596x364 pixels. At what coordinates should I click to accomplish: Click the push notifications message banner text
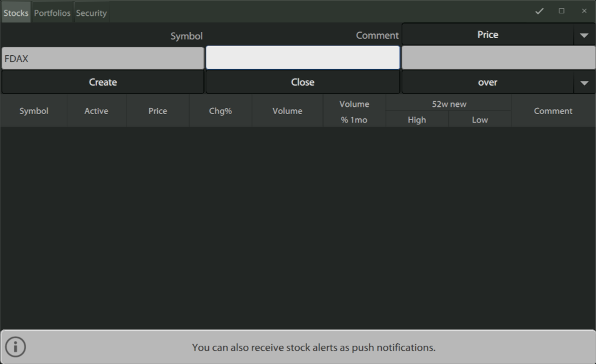coord(314,348)
